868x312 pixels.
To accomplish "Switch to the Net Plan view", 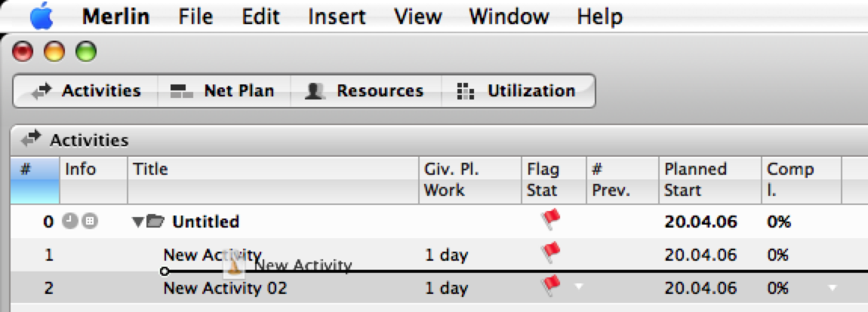I will (223, 91).
